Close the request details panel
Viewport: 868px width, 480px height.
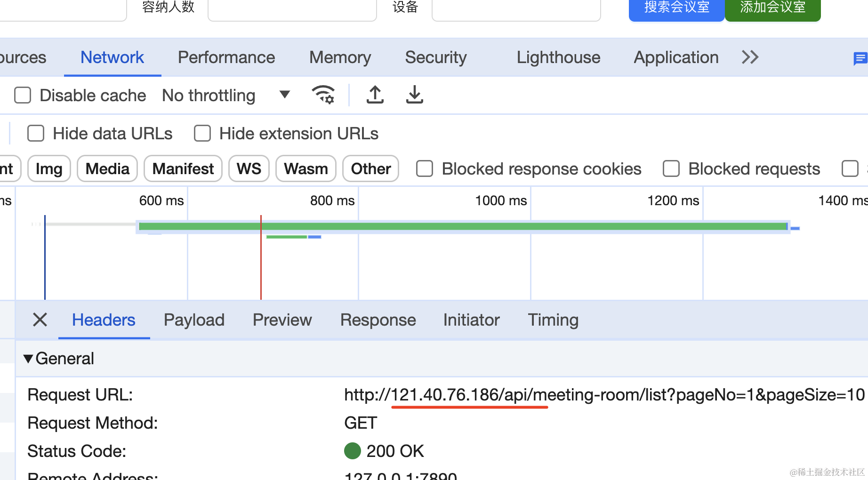[40, 320]
